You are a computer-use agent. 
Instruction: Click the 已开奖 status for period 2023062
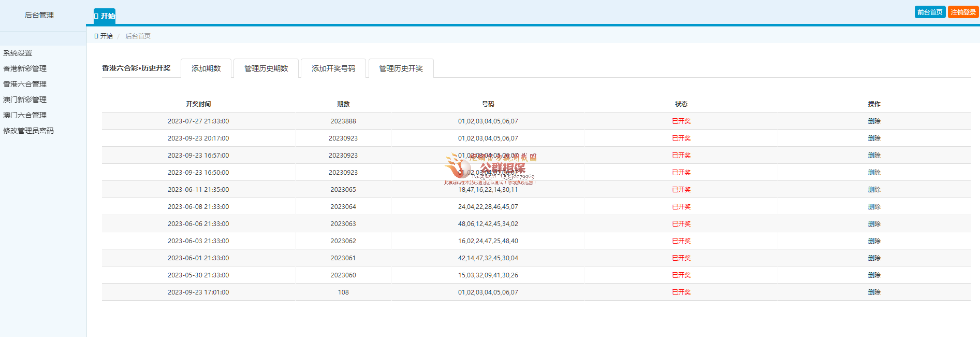681,241
